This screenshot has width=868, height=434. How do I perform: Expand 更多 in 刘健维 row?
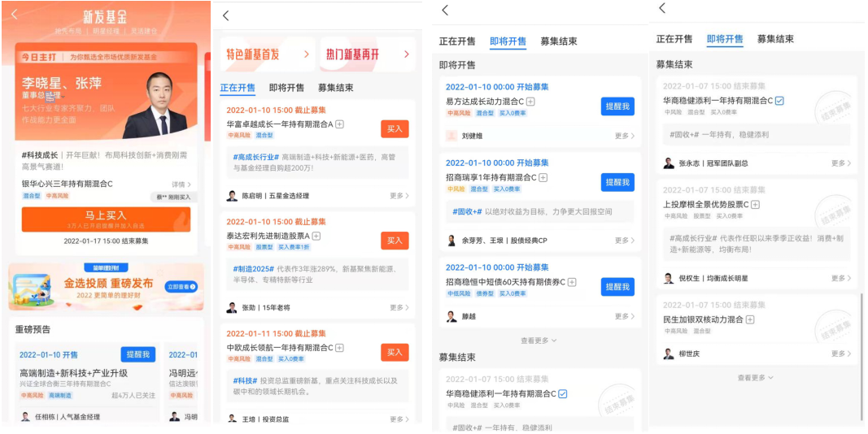(x=625, y=136)
